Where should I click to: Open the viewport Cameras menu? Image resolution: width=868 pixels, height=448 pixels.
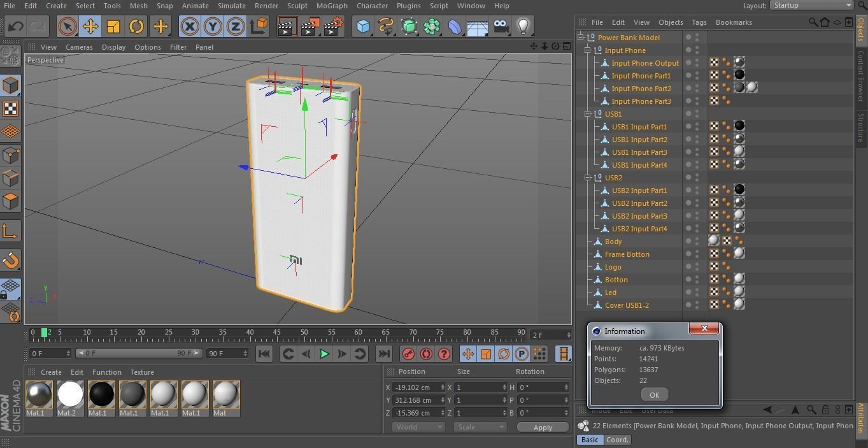(x=79, y=47)
